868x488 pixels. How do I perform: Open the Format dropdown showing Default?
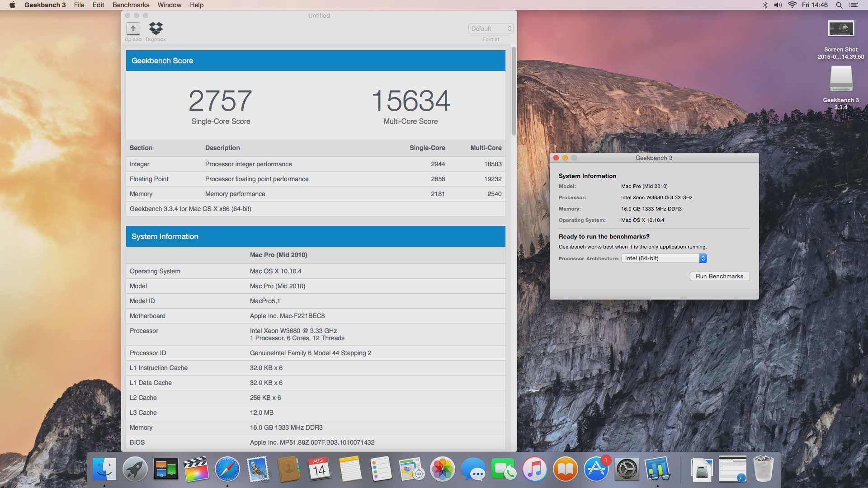(x=491, y=28)
